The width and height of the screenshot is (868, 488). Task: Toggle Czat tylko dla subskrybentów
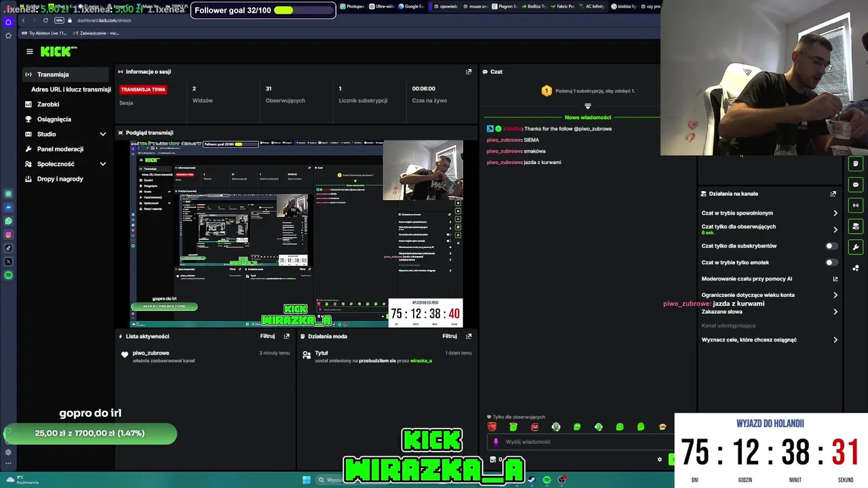(x=831, y=246)
